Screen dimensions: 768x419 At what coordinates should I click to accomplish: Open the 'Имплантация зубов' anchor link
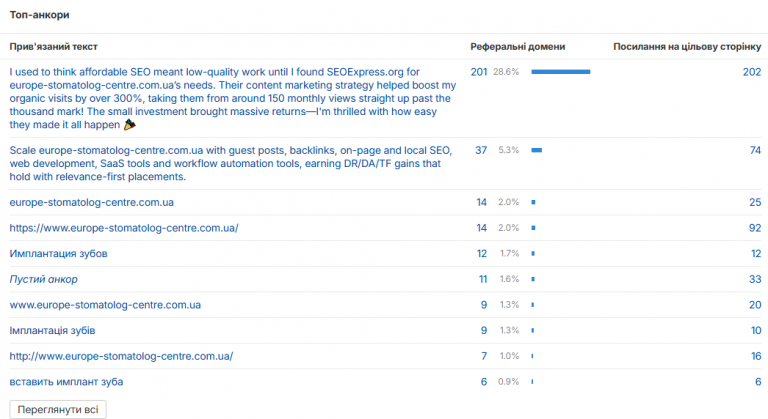point(58,253)
